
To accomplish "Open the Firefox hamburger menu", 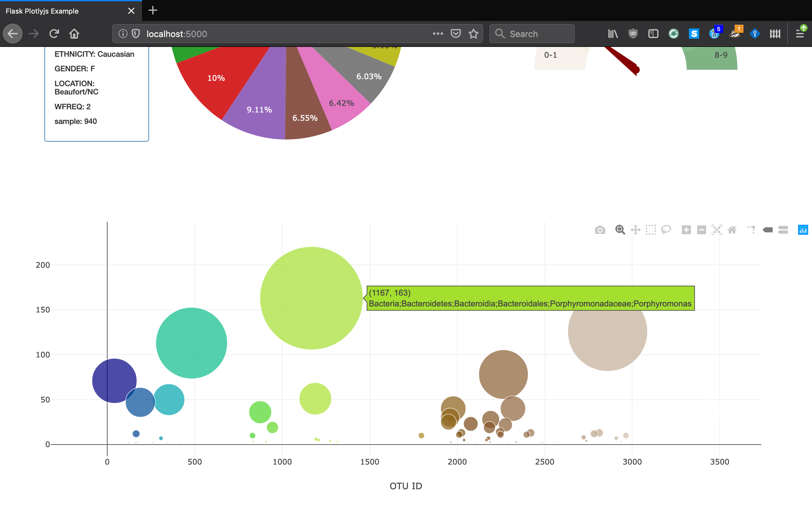I will tap(800, 34).
